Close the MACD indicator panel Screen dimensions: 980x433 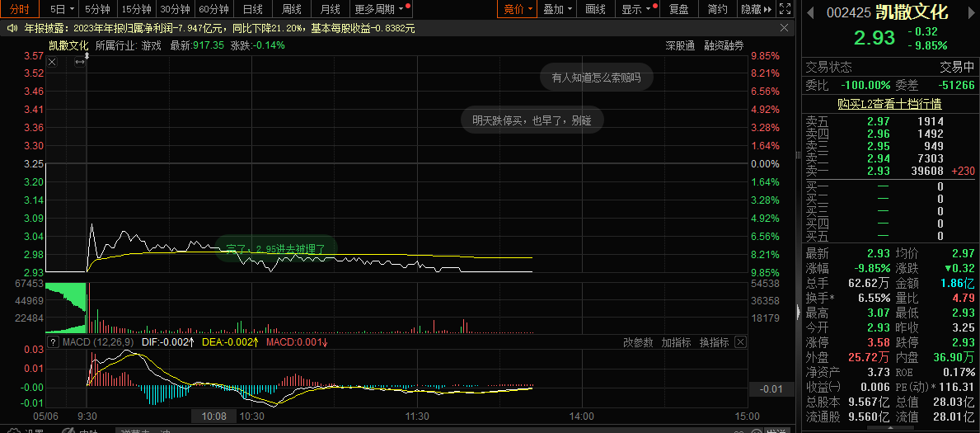click(x=740, y=342)
